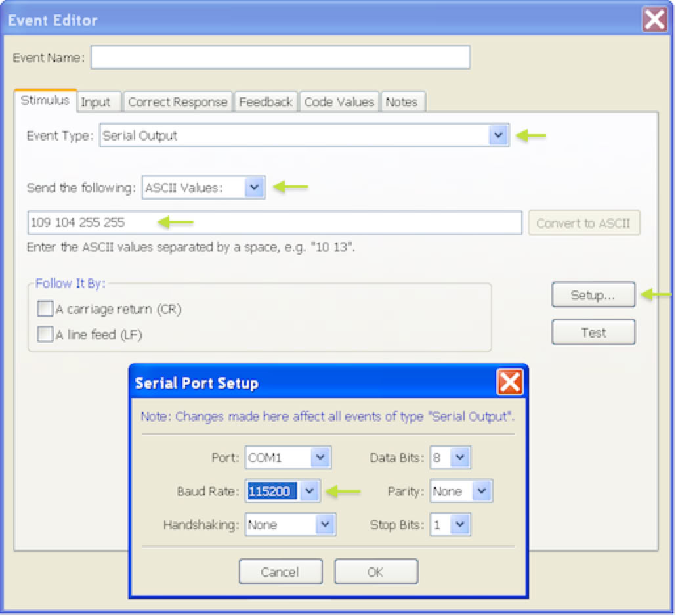Enable the carriage return (CR) checkbox

[x=45, y=309]
